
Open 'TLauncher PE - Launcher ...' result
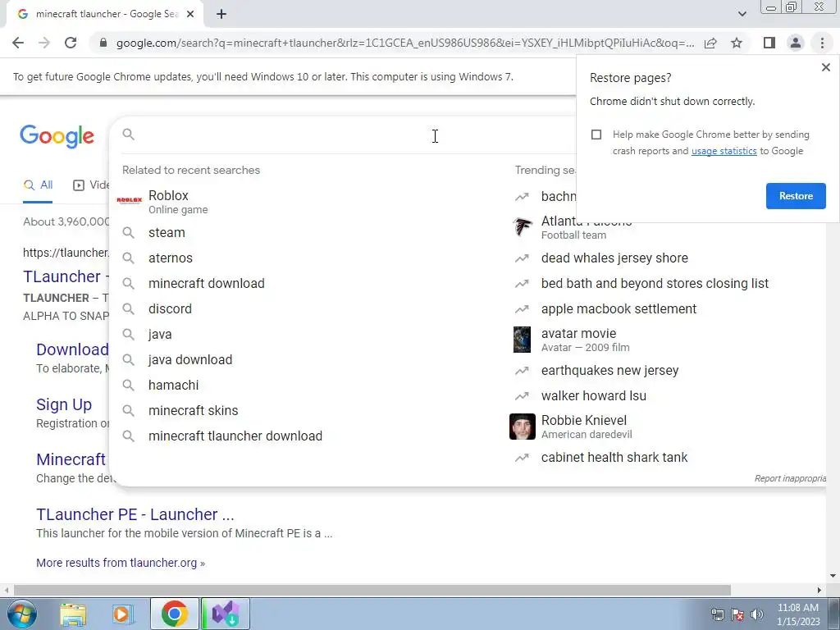[135, 514]
